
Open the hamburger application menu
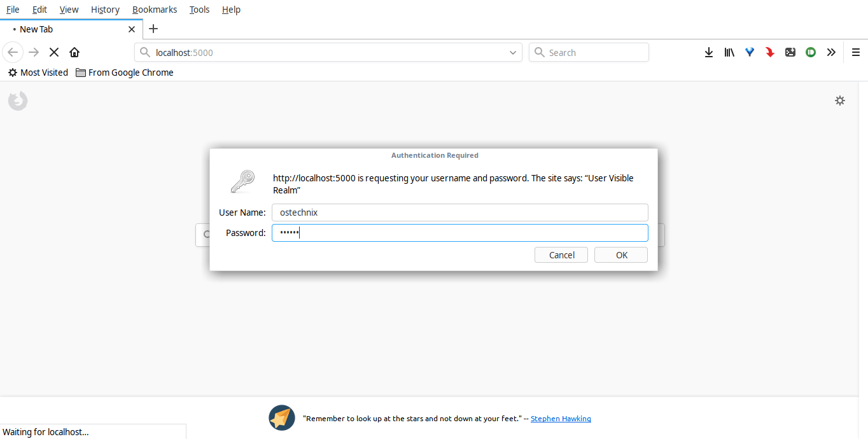point(856,53)
